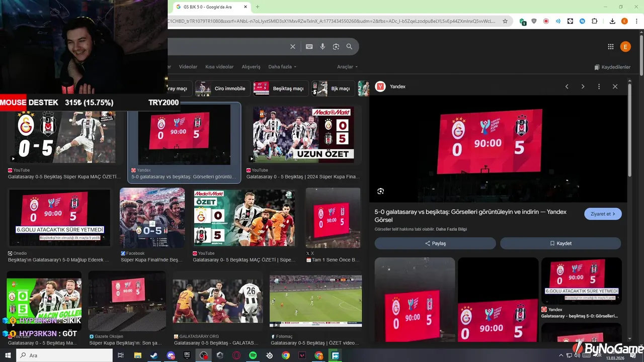Open the Windows Start menu

pyautogui.click(x=8, y=355)
